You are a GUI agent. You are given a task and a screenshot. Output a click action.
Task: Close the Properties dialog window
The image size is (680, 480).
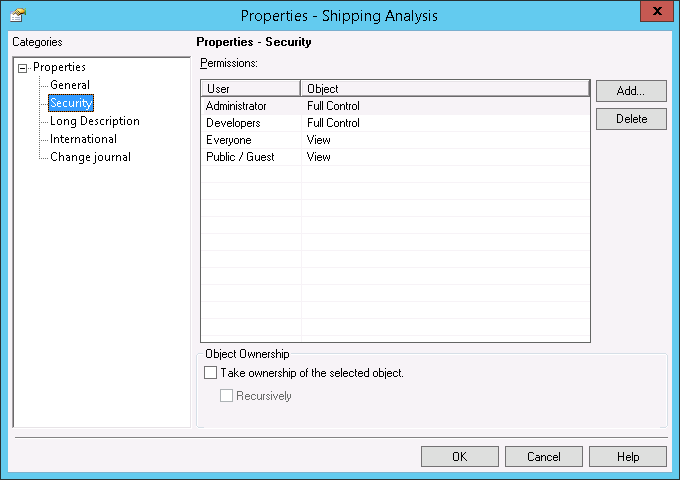tap(657, 11)
